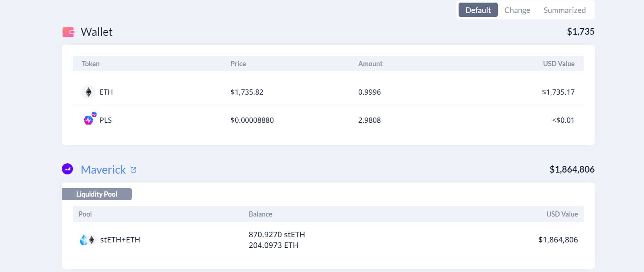Click the stETH+ETH pool name
644x272 pixels.
point(120,240)
